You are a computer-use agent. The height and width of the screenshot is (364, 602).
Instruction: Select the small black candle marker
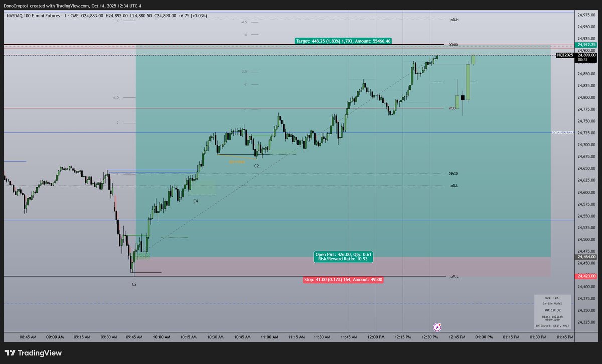[463, 98]
